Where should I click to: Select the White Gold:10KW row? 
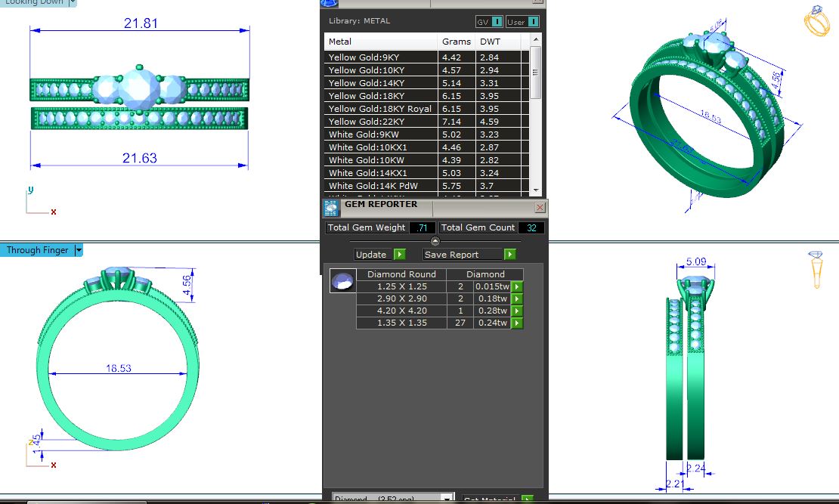tap(426, 160)
